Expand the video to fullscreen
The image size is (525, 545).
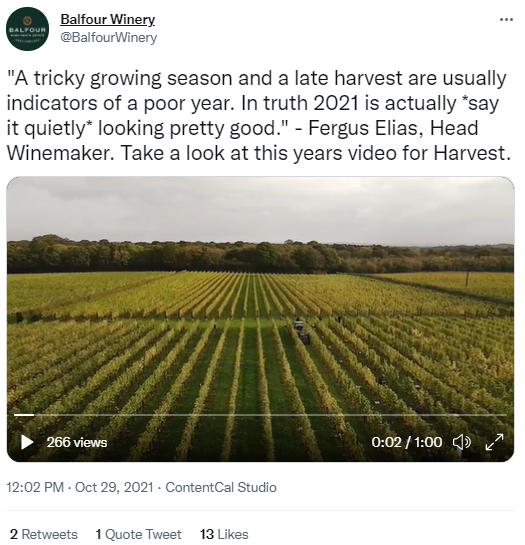pyautogui.click(x=494, y=442)
